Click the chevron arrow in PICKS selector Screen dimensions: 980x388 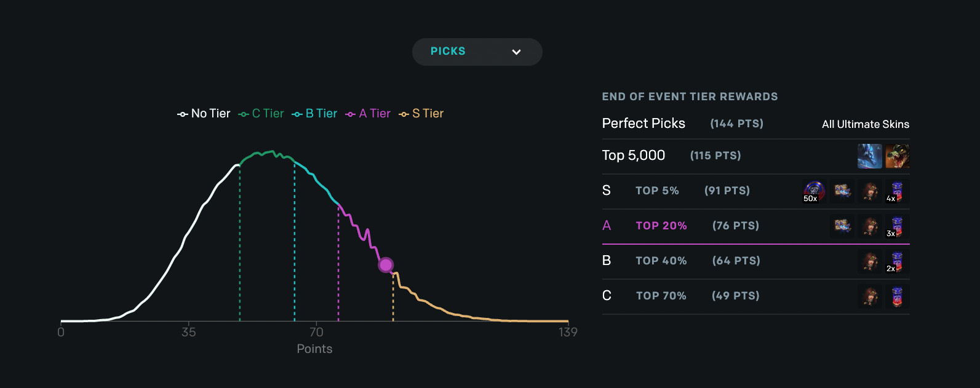516,52
